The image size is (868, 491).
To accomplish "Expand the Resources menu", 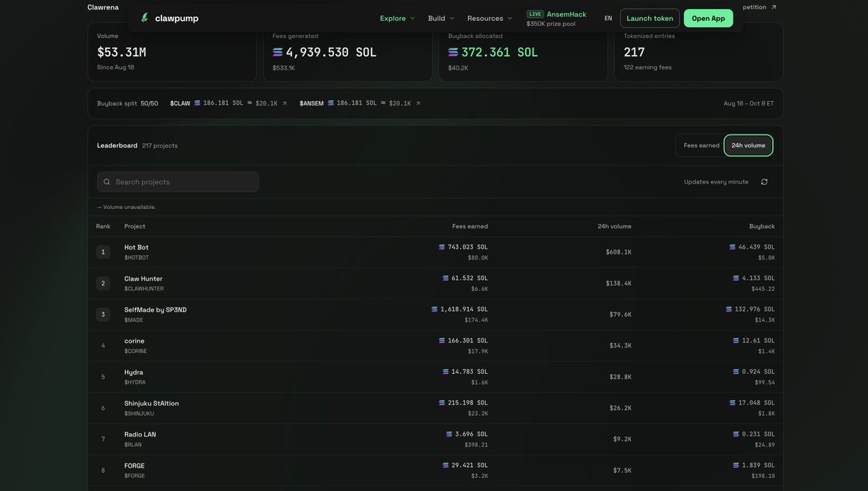I will point(490,18).
